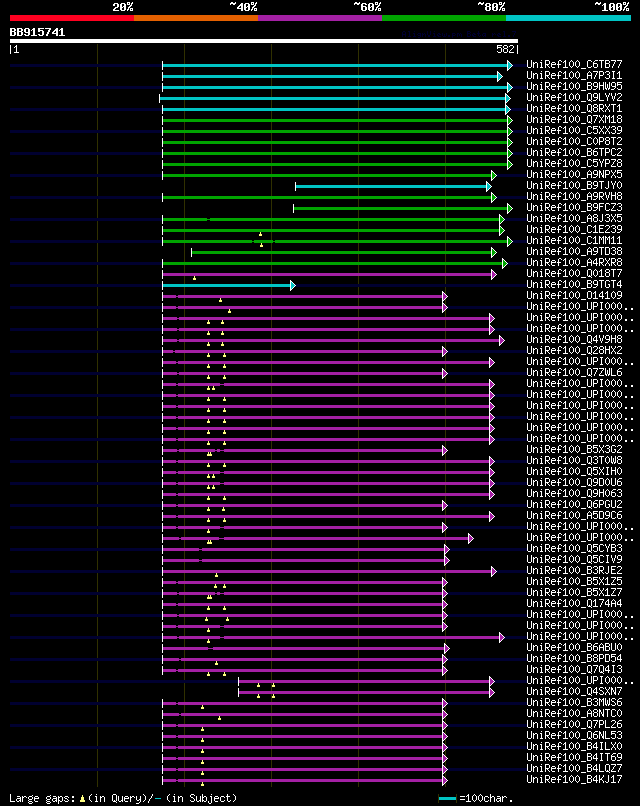The width and height of the screenshot is (640, 806).
Task: Click the cyan arrowhead of the UniRef100_B9TGT4 hit
Action: [x=293, y=285]
